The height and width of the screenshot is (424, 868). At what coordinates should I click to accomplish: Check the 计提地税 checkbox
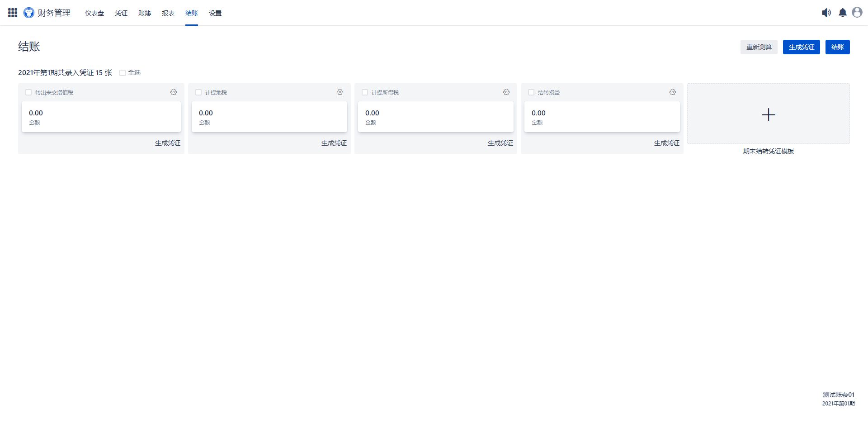198,92
